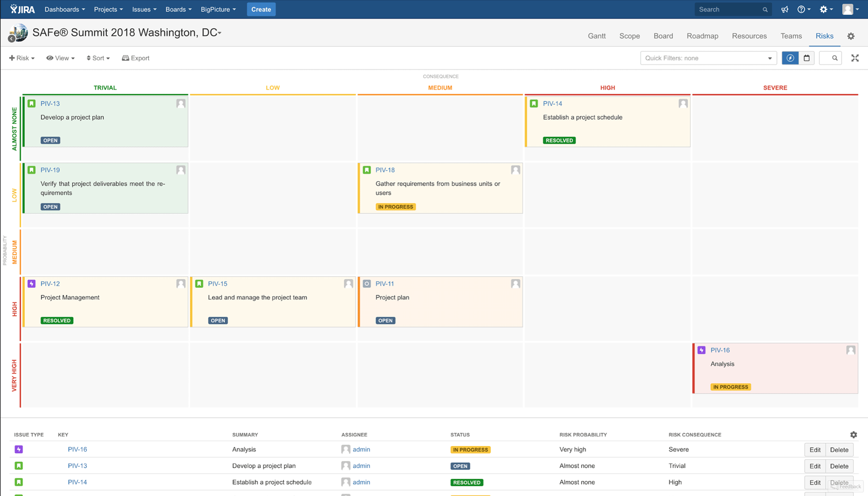The image size is (868, 496).
Task: Click the announcements megaphone icon
Action: [784, 9]
